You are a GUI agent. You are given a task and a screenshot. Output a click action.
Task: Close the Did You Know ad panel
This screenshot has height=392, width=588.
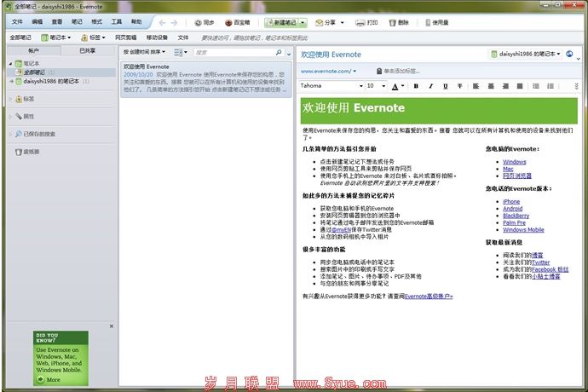[112, 326]
